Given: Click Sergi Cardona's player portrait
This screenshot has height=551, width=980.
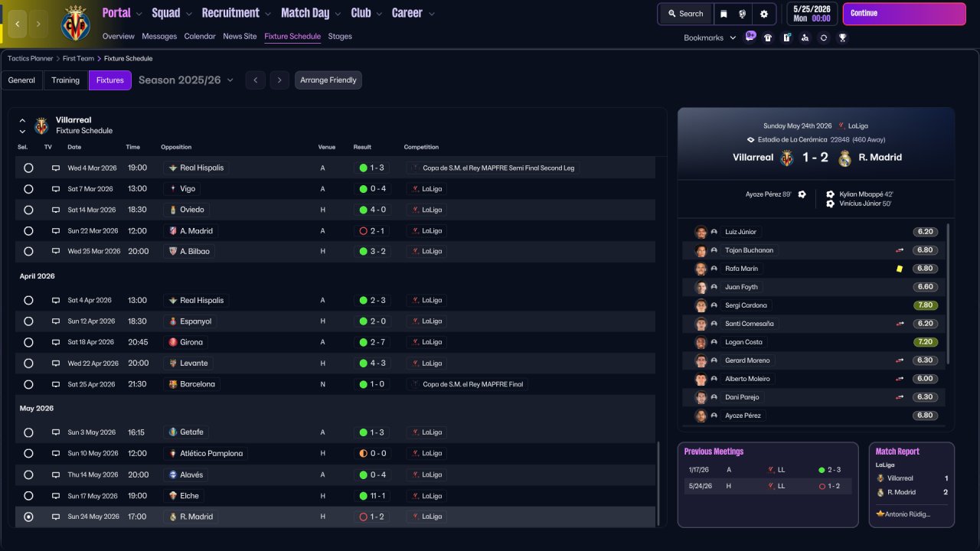Looking at the screenshot, I should (x=700, y=305).
